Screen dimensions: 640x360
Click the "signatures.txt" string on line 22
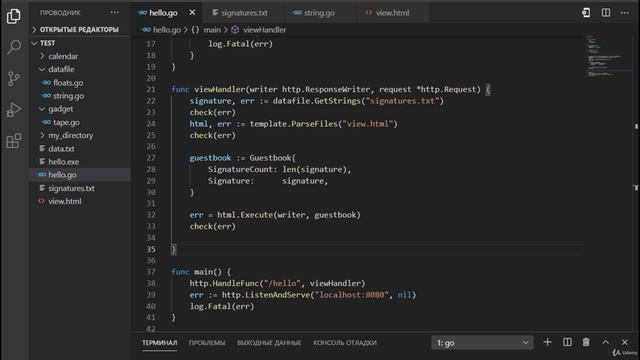(x=403, y=101)
